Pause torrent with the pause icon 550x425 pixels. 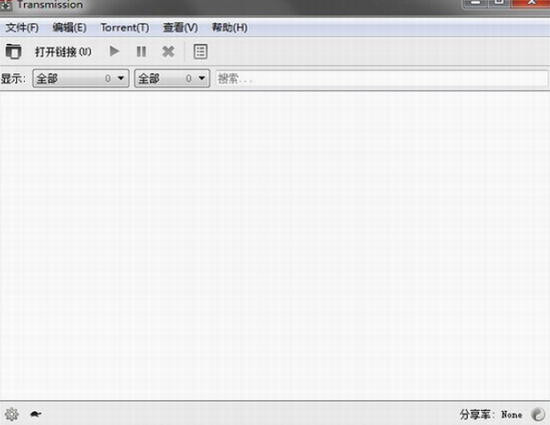[x=141, y=52]
